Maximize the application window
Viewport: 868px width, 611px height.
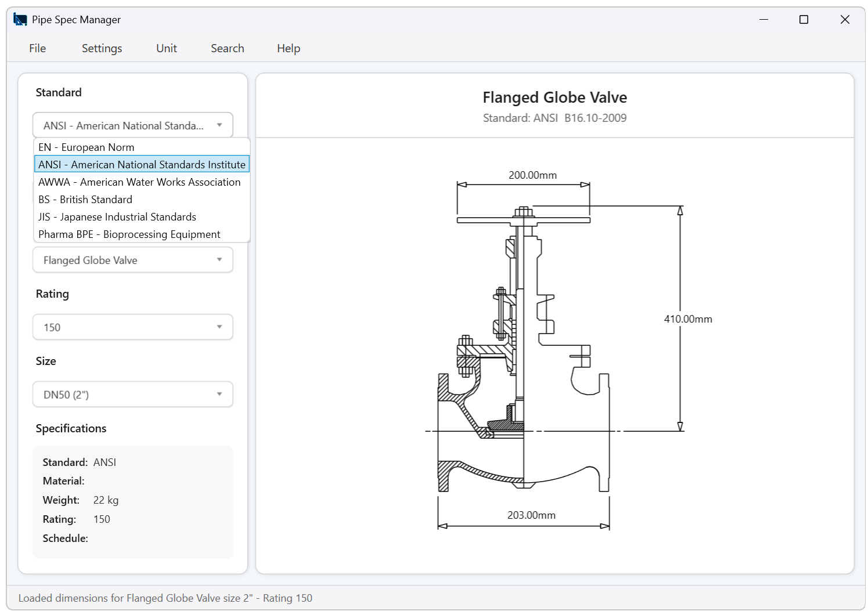point(804,20)
